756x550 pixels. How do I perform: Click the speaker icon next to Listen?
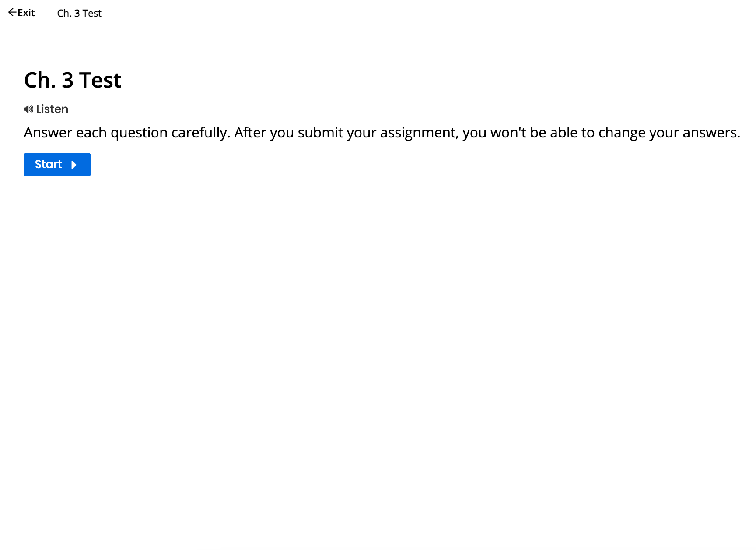click(x=28, y=109)
